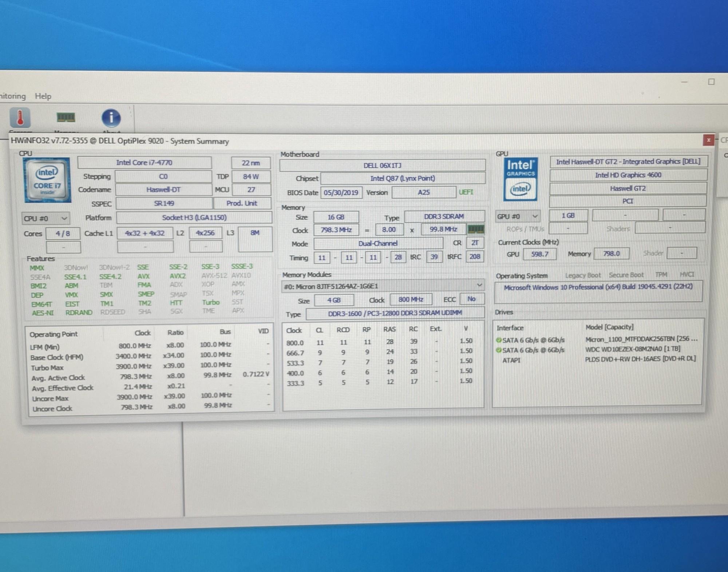Click the GPU clock 598.7 field
This screenshot has width=728, height=572.
pos(539,254)
